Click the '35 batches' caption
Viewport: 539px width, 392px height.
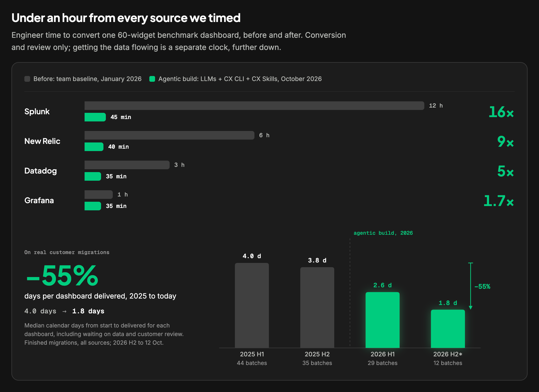coord(317,363)
